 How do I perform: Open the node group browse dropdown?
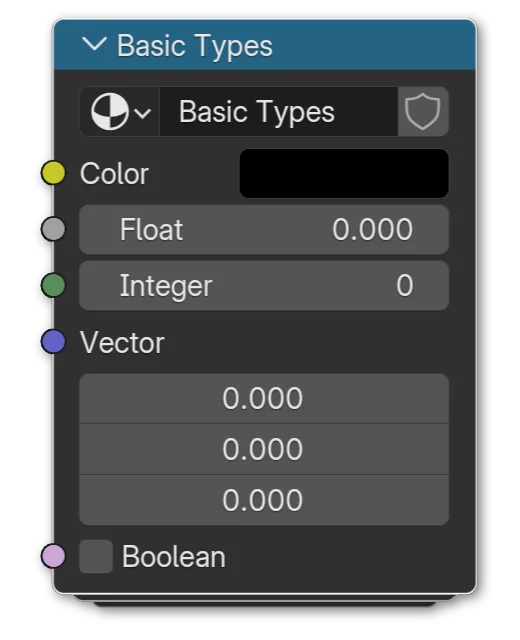click(120, 111)
